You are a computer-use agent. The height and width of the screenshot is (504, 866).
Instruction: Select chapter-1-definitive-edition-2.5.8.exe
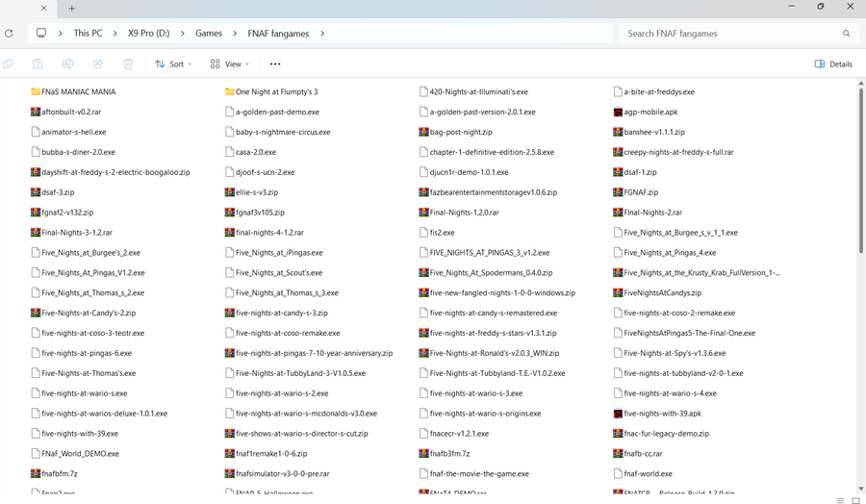click(487, 152)
